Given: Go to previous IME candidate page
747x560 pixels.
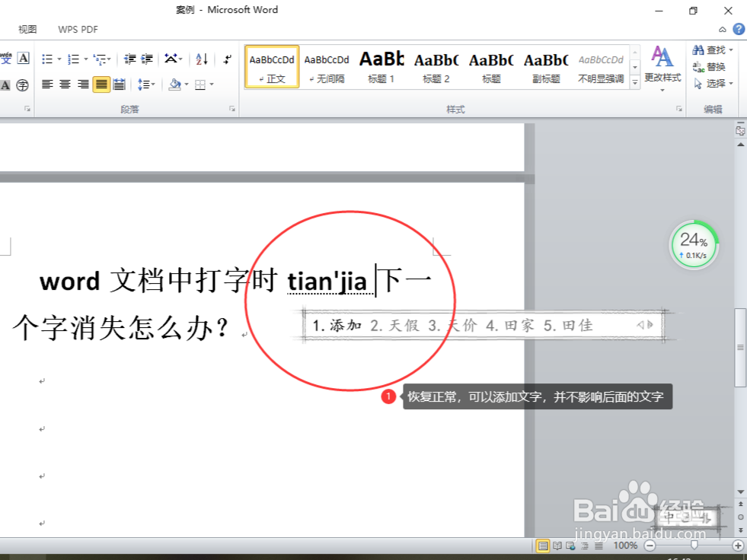Looking at the screenshot, I should [x=640, y=325].
